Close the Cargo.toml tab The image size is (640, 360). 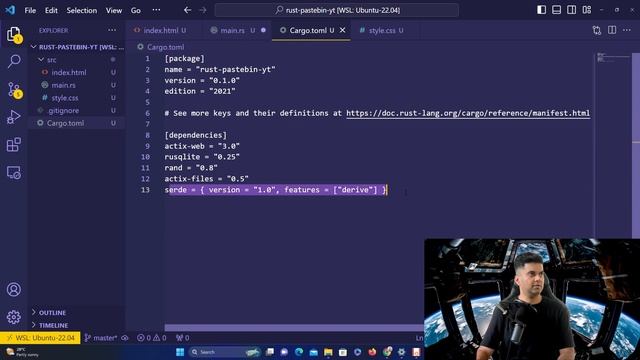(342, 30)
